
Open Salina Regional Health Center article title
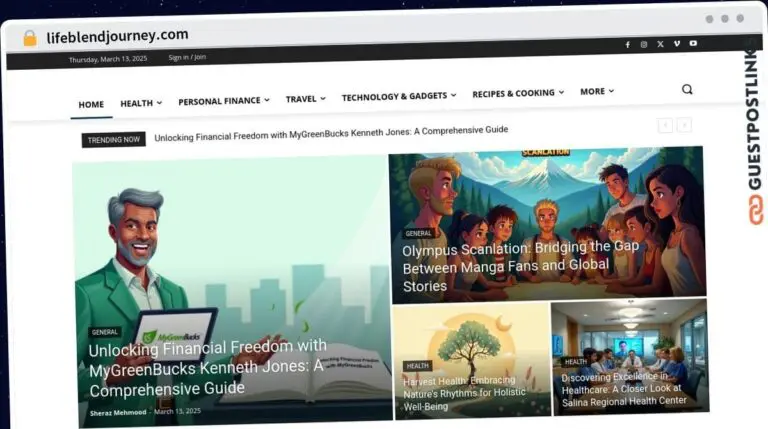click(624, 390)
